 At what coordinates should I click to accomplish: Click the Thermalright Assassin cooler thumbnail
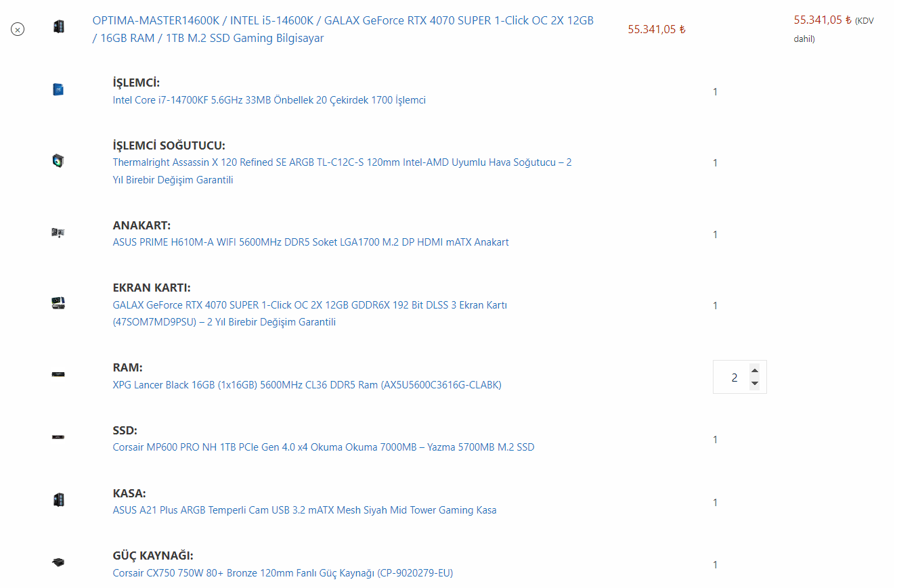[58, 160]
